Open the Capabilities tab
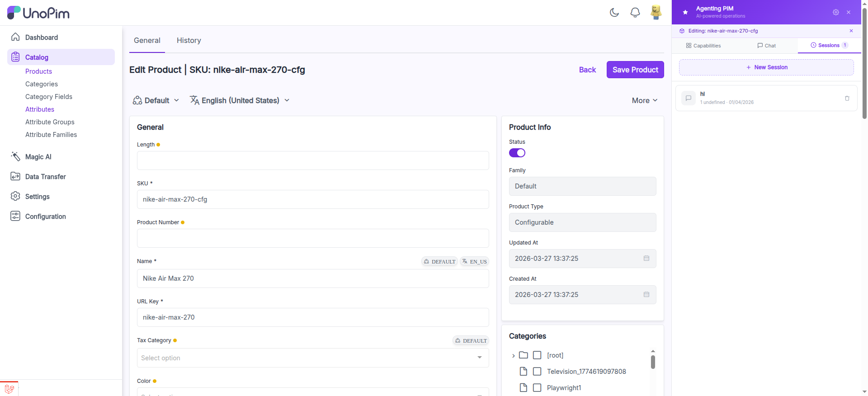Image resolution: width=868 pixels, height=396 pixels. point(703,46)
